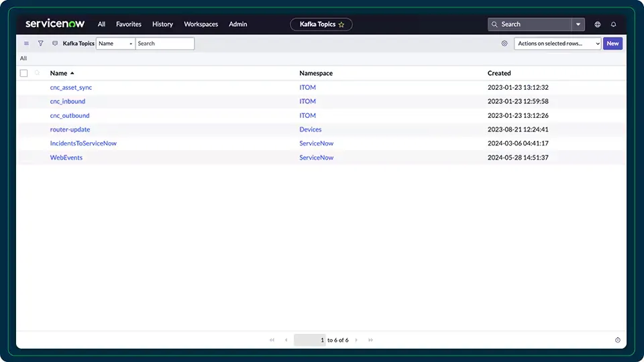Open the list controls hamburger menu
The width and height of the screenshot is (644, 362).
click(26, 44)
